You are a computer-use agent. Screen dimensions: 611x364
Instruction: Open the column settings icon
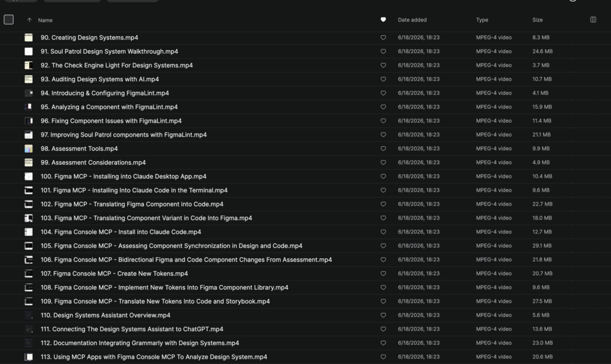tap(593, 20)
